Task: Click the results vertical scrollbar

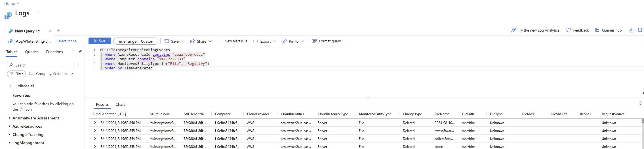Action: pos(643,121)
